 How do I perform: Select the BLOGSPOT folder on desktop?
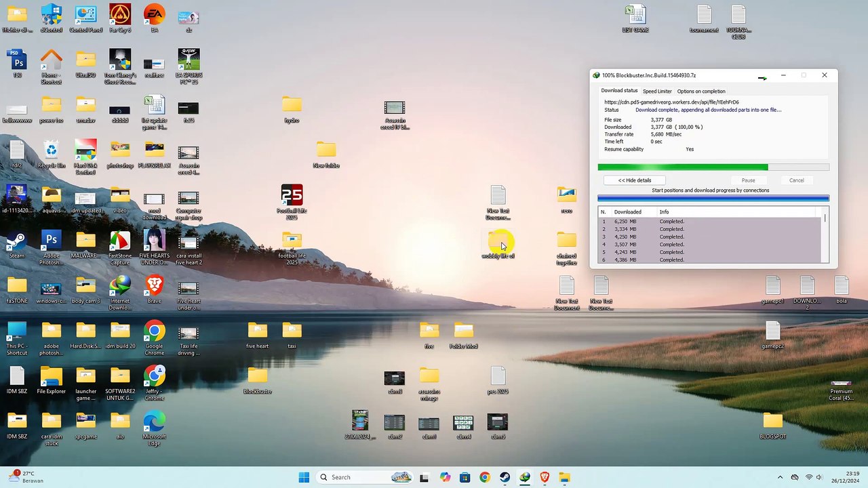772,426
